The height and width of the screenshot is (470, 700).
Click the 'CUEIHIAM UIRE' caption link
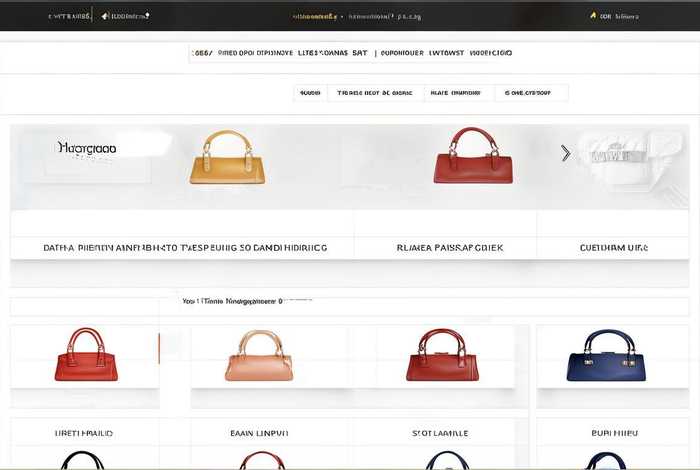coord(614,247)
